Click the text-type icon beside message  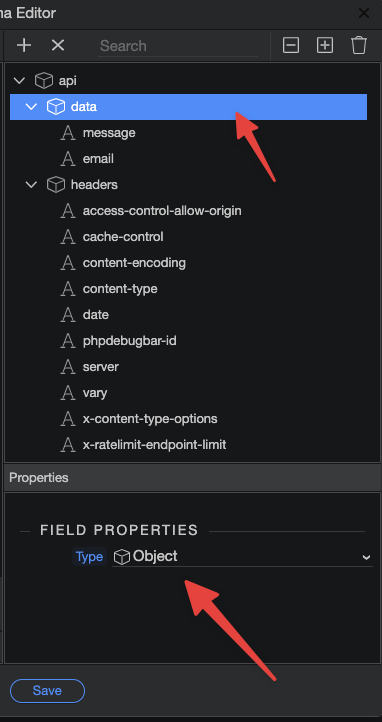68,133
